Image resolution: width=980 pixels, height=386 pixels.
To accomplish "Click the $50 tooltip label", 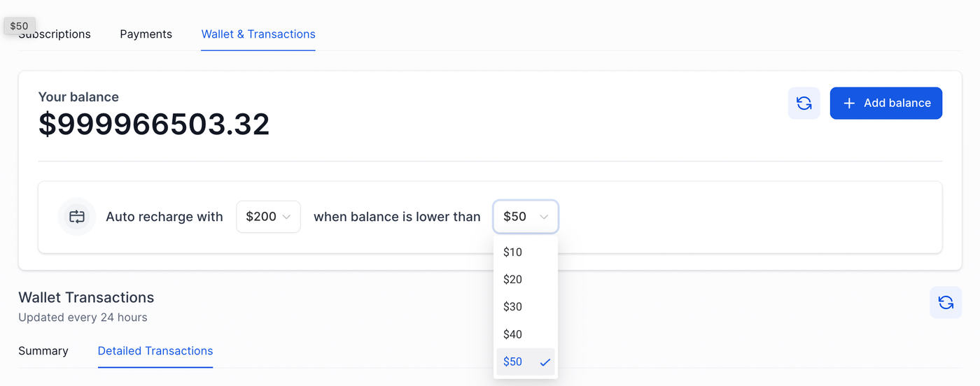I will pos(20,26).
